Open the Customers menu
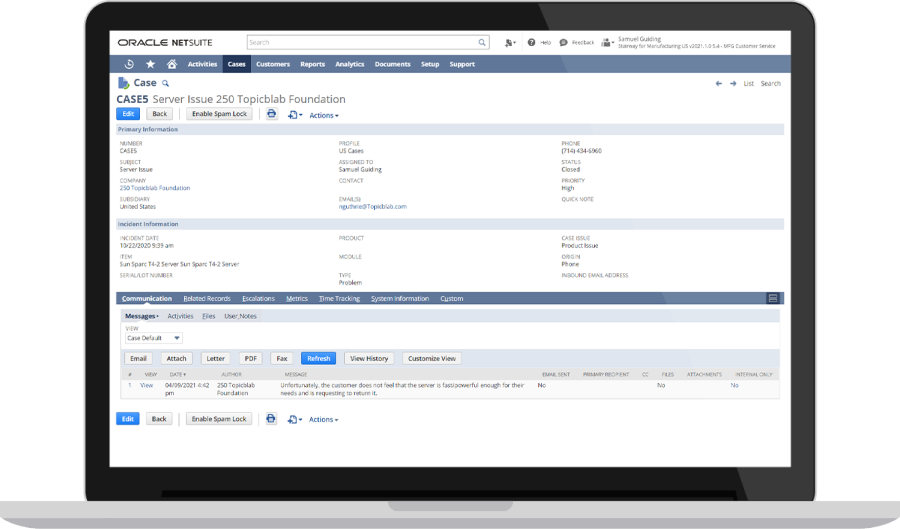Screen dimensions: 900x529 click(273, 64)
